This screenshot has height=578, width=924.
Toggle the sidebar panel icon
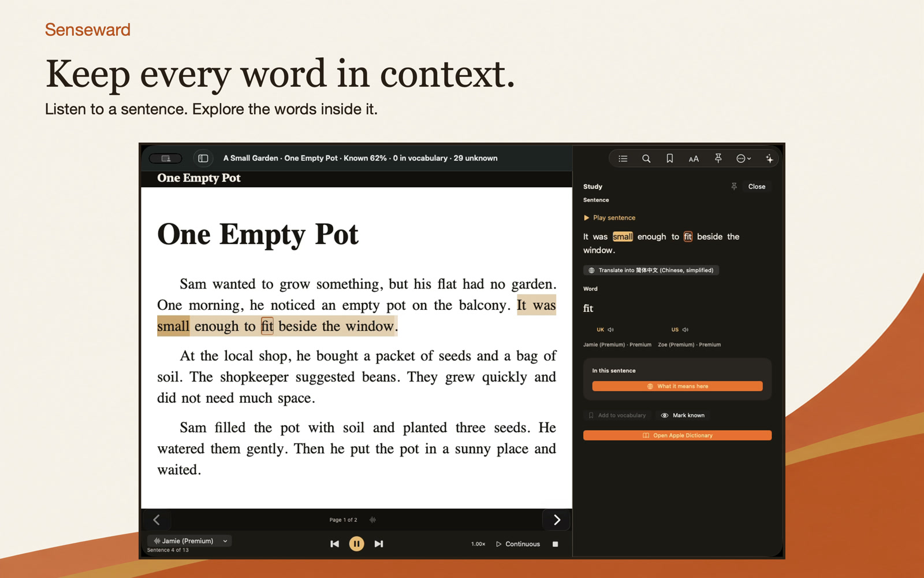(x=203, y=158)
